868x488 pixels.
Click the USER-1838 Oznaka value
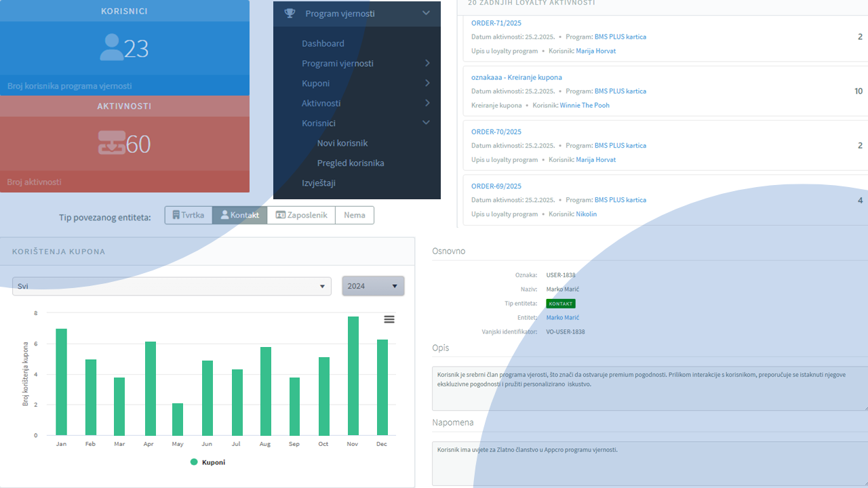click(x=561, y=275)
